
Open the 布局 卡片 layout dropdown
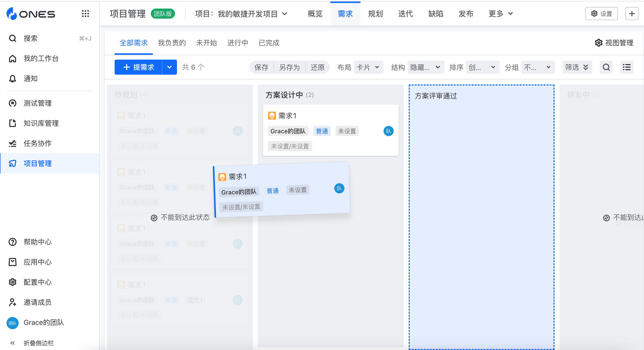click(x=368, y=67)
